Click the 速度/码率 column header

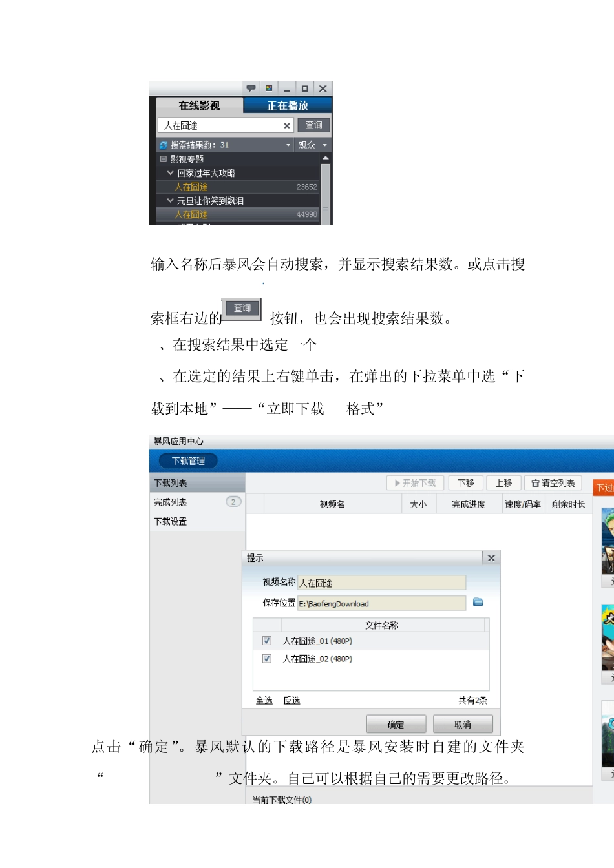[523, 504]
